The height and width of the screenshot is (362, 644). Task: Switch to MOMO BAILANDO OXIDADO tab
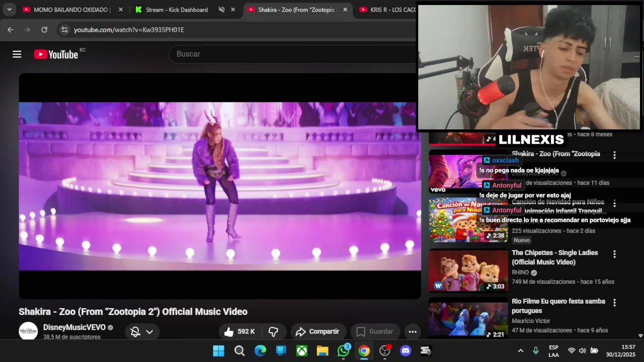70,10
